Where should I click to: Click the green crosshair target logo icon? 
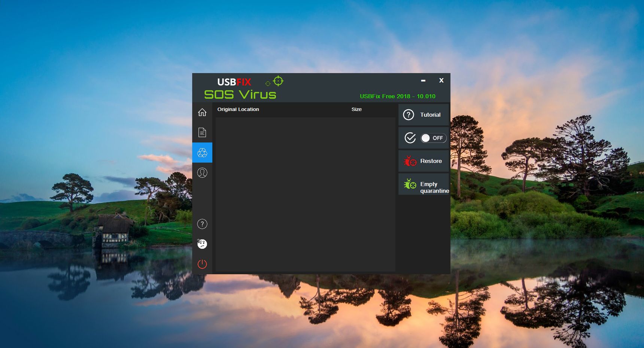278,81
